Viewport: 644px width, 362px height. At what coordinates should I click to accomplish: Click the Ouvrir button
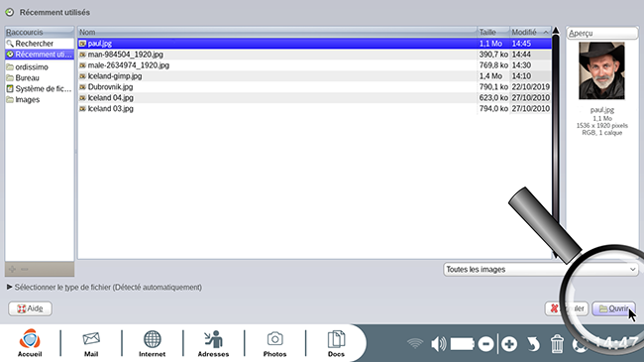tap(613, 308)
